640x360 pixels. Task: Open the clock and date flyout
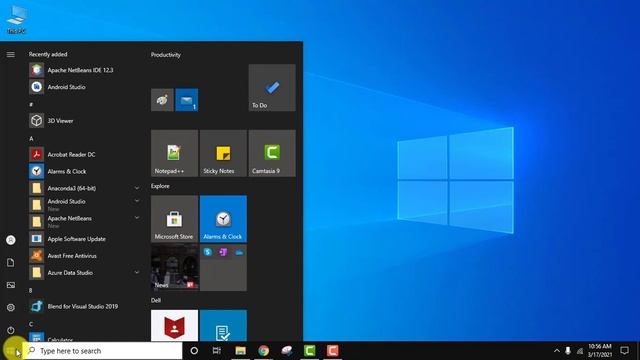[600, 351]
